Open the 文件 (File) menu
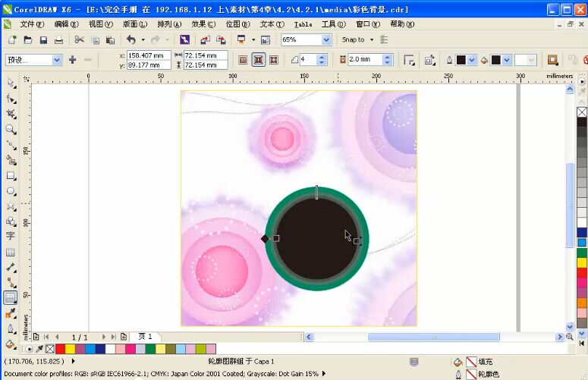This screenshot has height=380, width=588. 32,24
